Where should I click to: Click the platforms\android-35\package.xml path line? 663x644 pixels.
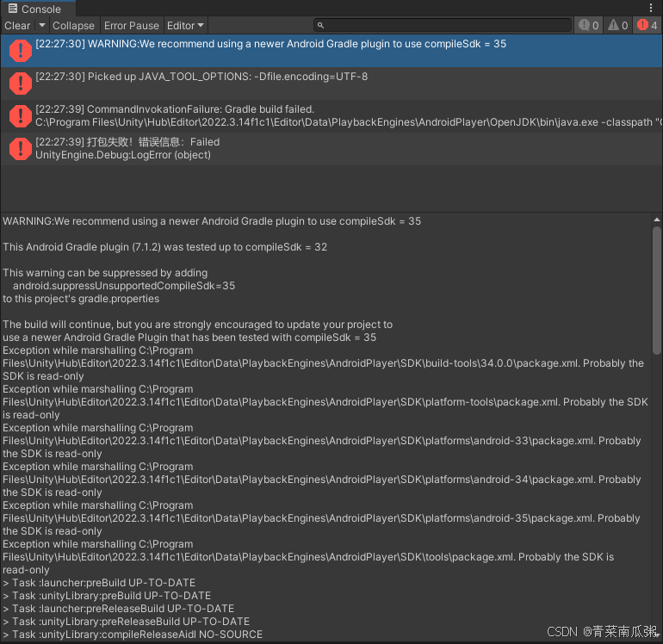321,518
